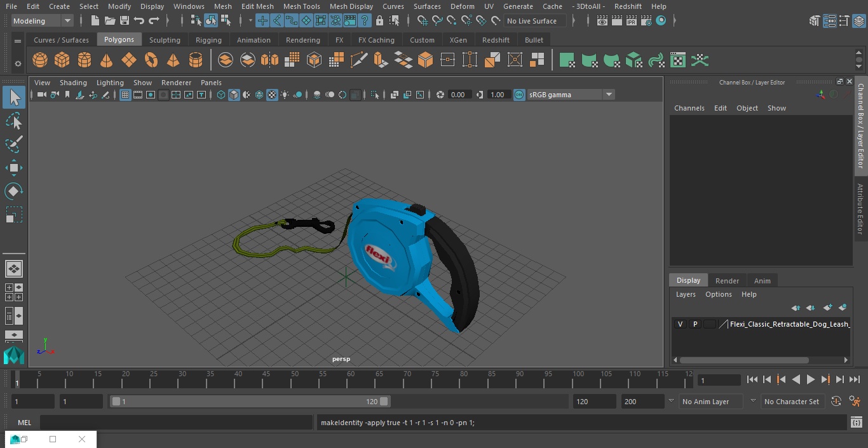
Task: Go to the start of playback range
Action: pyautogui.click(x=752, y=379)
